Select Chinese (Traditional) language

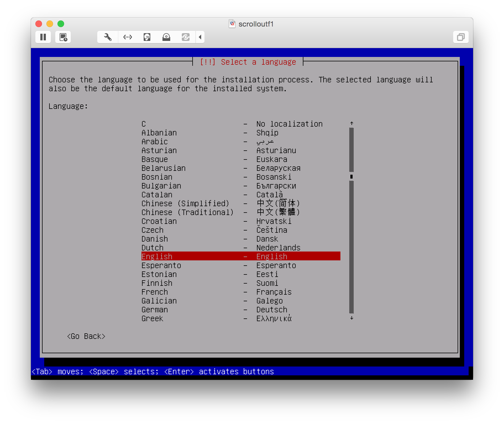(241, 212)
